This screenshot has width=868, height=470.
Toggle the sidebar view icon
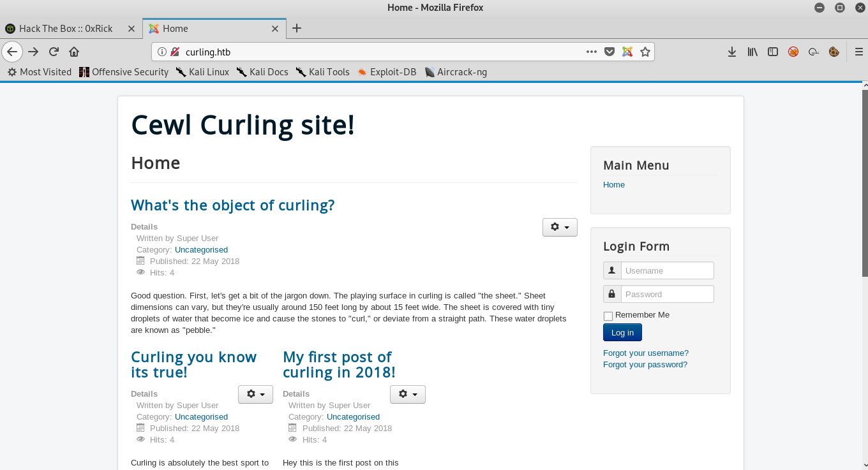tap(773, 52)
